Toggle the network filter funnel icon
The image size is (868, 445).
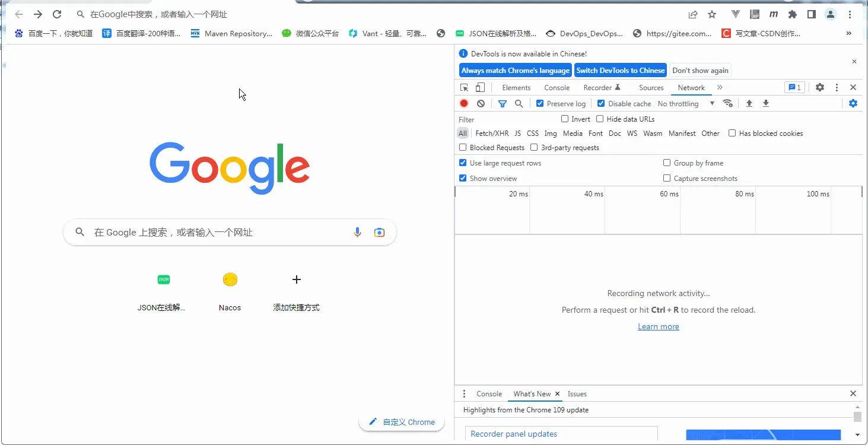click(503, 103)
